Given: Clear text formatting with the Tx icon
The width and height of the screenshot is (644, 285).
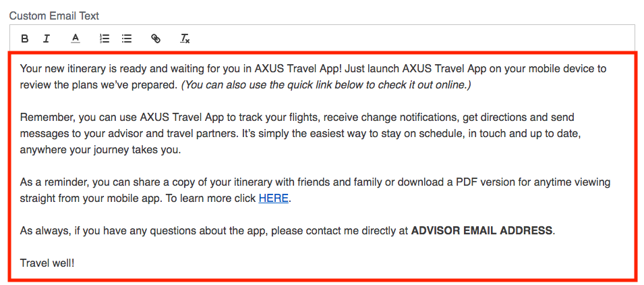Looking at the screenshot, I should coord(185,38).
